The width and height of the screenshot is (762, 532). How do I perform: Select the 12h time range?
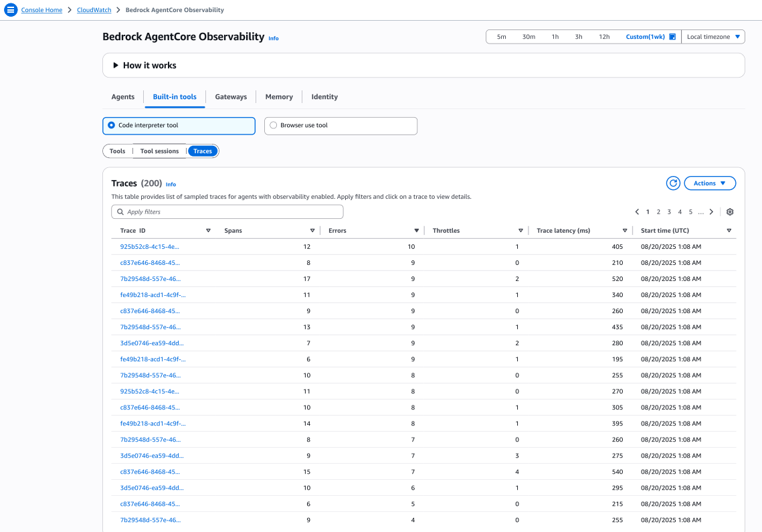(x=604, y=37)
